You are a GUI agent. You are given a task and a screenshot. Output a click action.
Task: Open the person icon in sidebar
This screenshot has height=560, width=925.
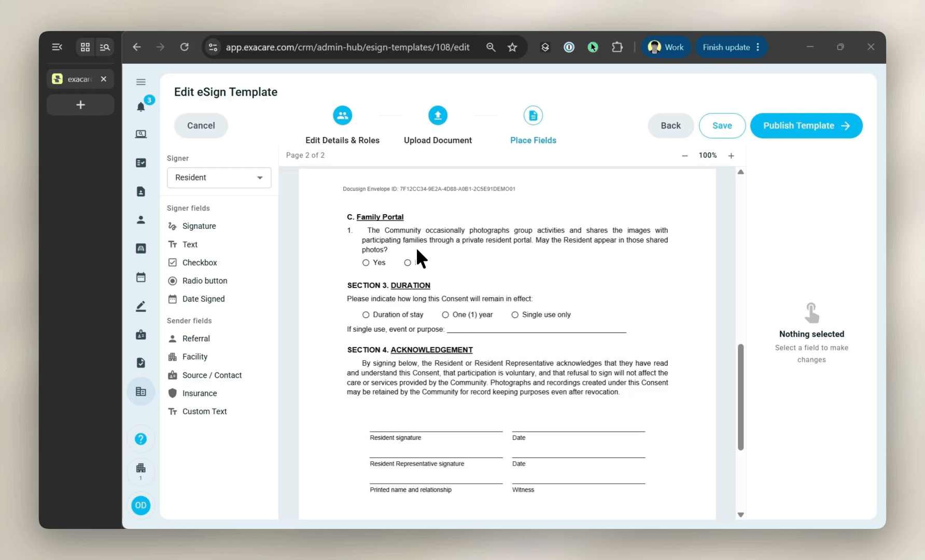click(141, 220)
